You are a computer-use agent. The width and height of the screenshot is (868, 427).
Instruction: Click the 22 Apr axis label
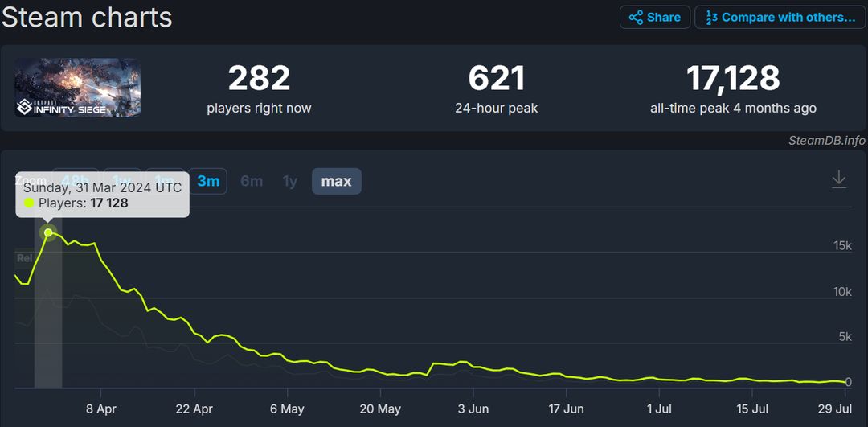point(194,409)
